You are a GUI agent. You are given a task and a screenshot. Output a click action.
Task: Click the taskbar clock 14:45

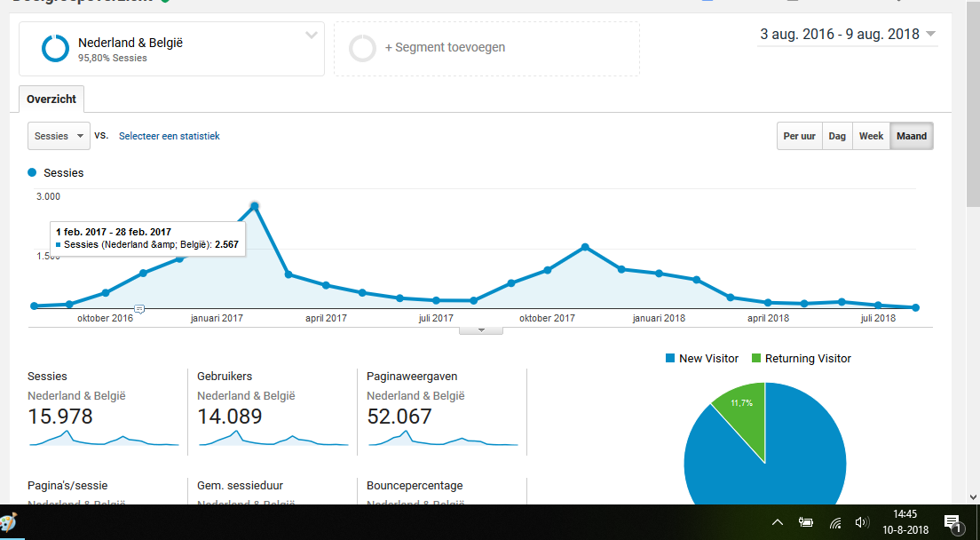pyautogui.click(x=905, y=514)
